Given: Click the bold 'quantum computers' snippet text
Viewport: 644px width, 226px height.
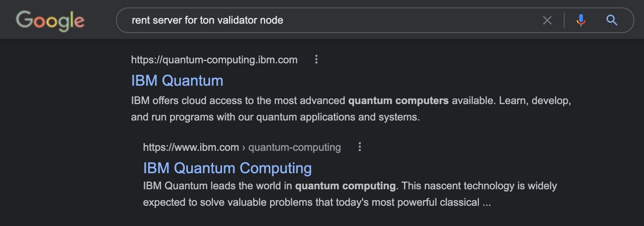Looking at the screenshot, I should (398, 100).
